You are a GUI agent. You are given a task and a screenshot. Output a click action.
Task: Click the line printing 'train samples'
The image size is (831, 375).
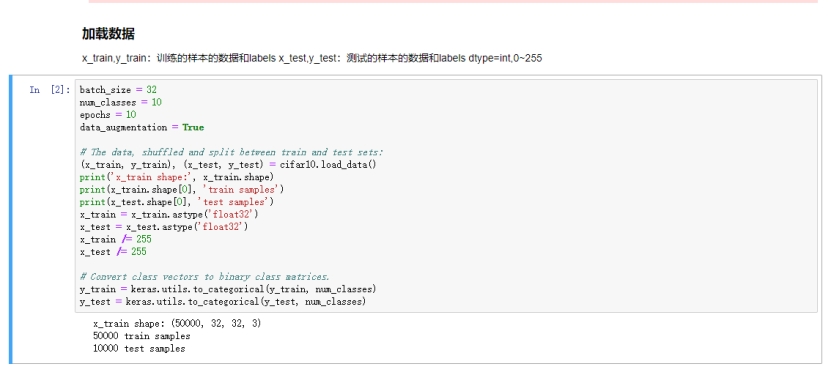click(x=182, y=190)
